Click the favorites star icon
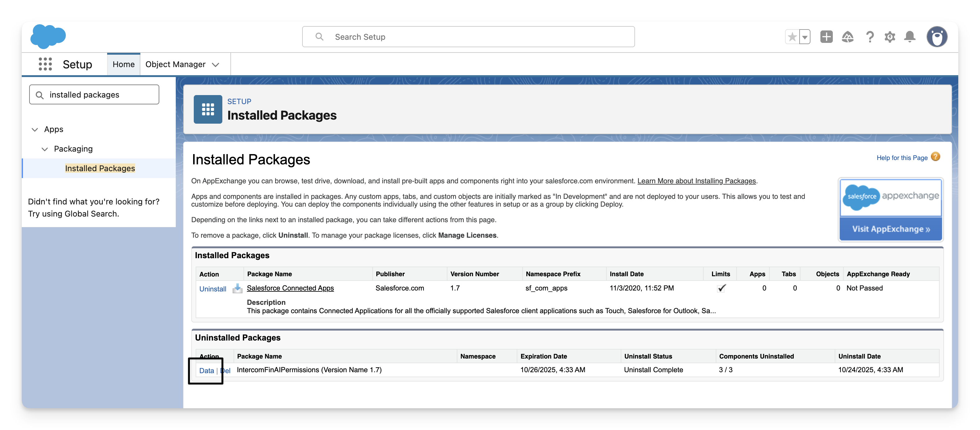Image resolution: width=980 pixels, height=430 pixels. (792, 37)
